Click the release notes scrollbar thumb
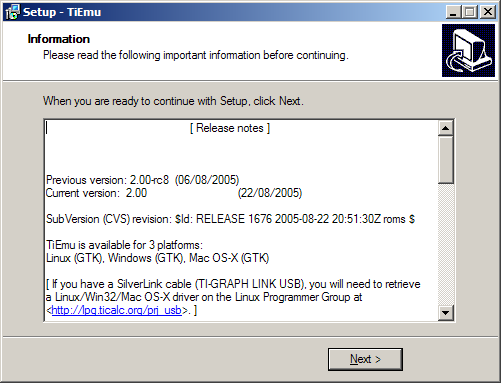The height and width of the screenshot is (383, 501). click(446, 160)
